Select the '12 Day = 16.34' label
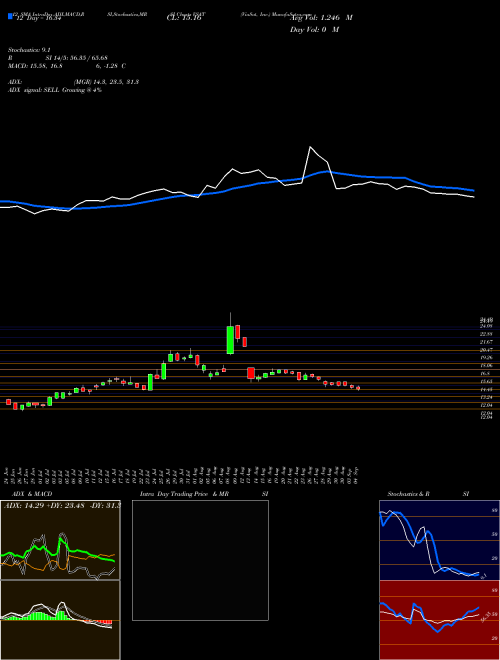Screen dimensions: 500x660 click(38, 18)
